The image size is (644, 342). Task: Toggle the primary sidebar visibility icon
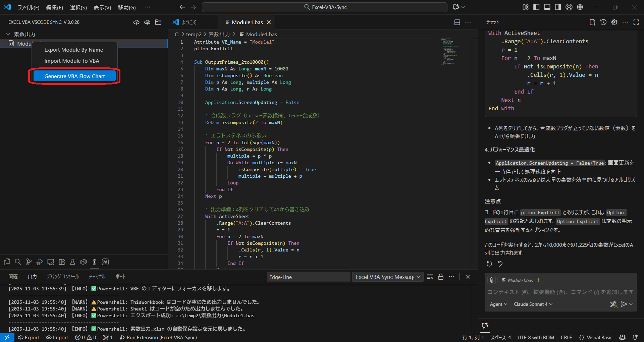[536, 7]
